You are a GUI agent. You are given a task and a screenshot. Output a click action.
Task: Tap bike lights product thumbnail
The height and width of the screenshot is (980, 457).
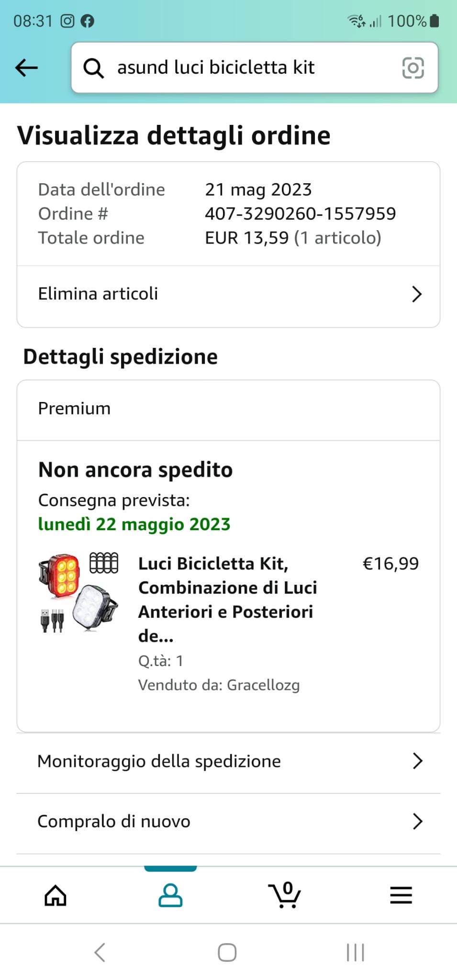(x=78, y=592)
